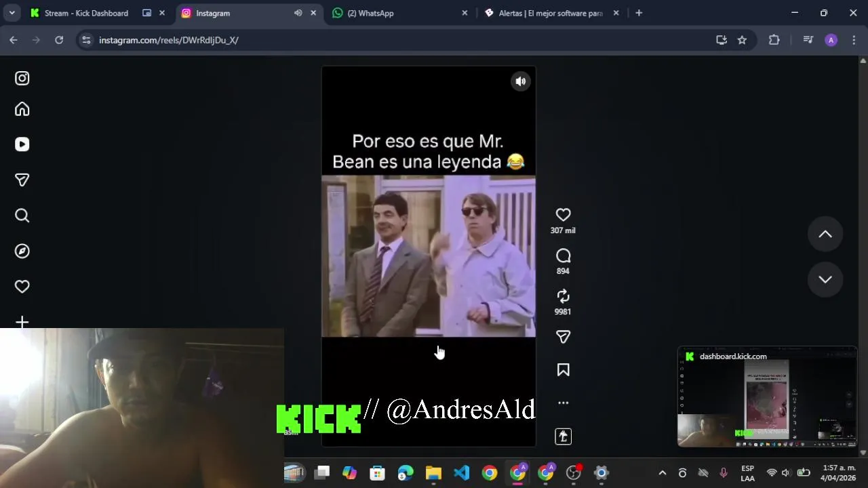Viewport: 868px width, 488px height.
Task: Switch to WhatsApp tab
Action: [x=370, y=13]
